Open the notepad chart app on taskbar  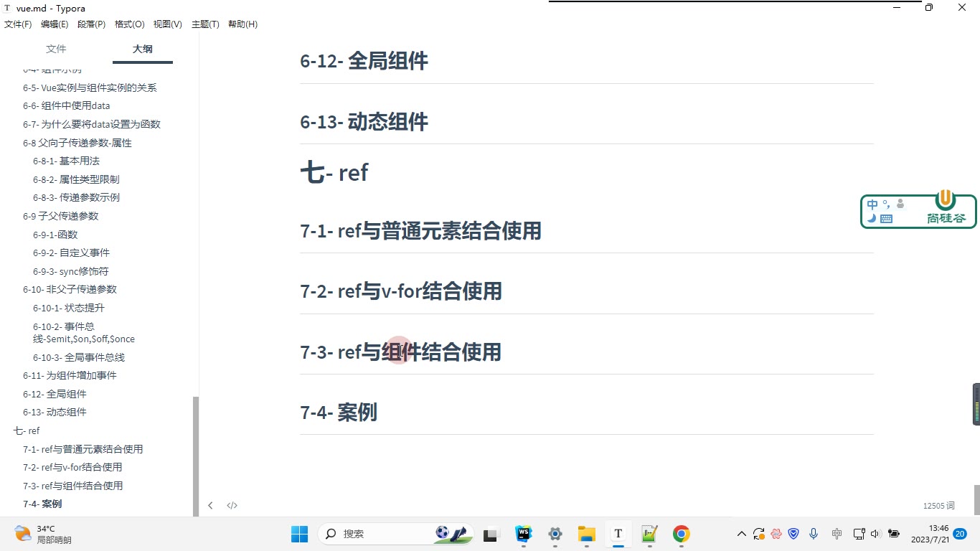[x=650, y=534]
